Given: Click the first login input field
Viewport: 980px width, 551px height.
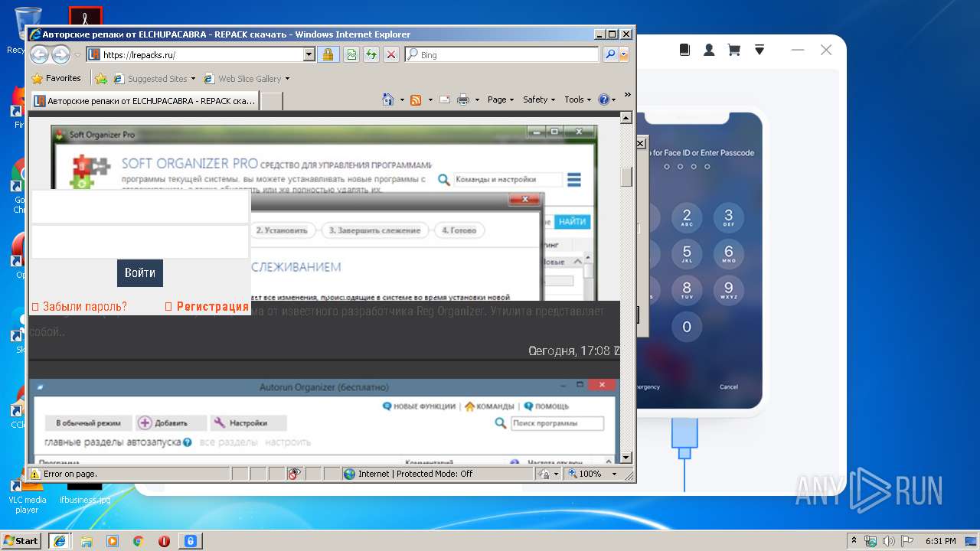Looking at the screenshot, I should point(139,207).
